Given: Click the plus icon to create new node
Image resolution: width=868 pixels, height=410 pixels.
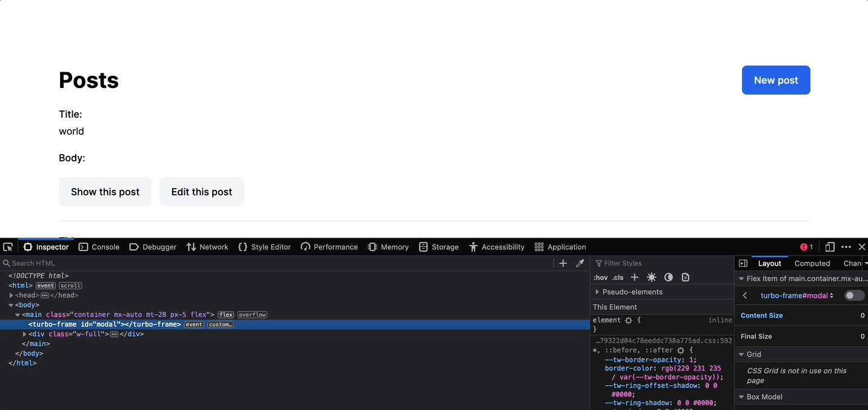Looking at the screenshot, I should (563, 263).
